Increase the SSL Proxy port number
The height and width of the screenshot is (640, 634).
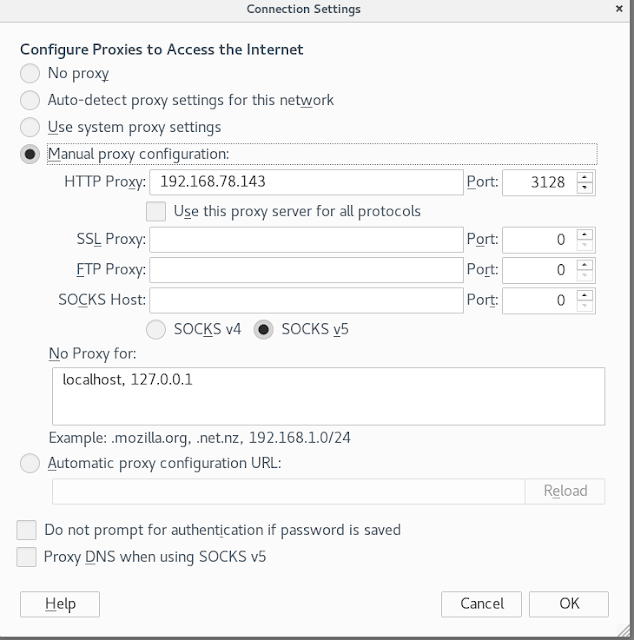tap(585, 235)
